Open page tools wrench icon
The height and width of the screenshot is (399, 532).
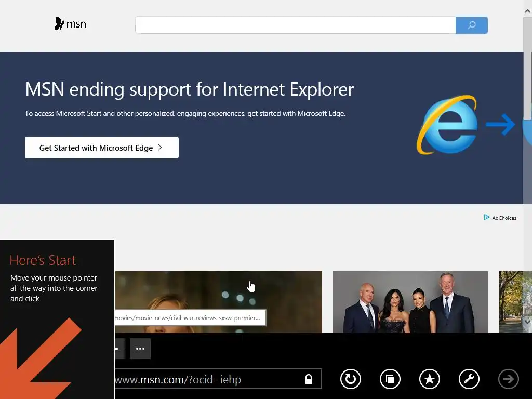coord(469,379)
